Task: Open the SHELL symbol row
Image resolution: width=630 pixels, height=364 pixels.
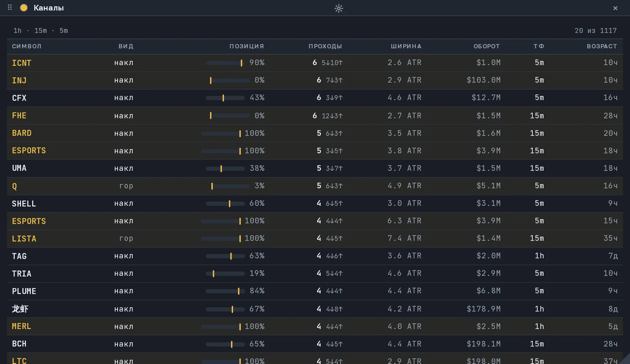Action: [315, 203]
